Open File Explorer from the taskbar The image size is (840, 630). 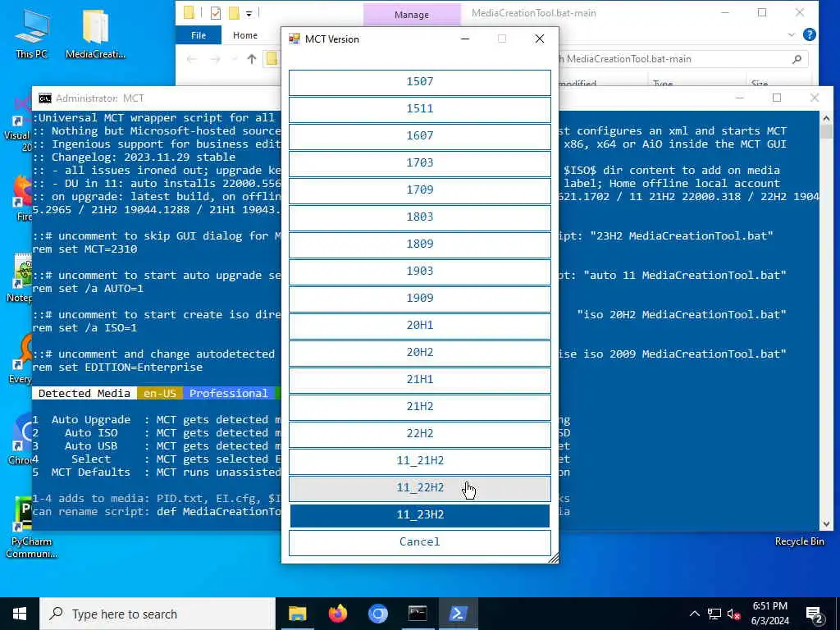[x=297, y=614]
